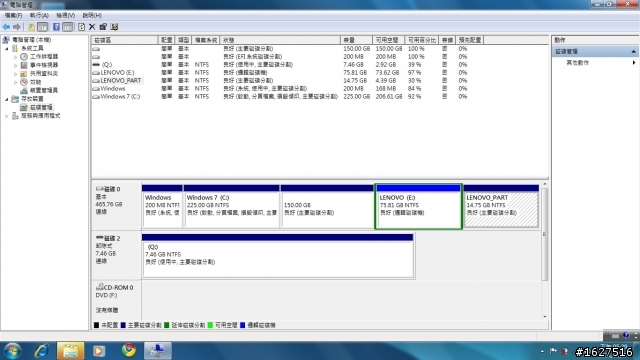Expand the 事件檢視器 tree node arrow
The image size is (640, 360).
tap(16, 65)
